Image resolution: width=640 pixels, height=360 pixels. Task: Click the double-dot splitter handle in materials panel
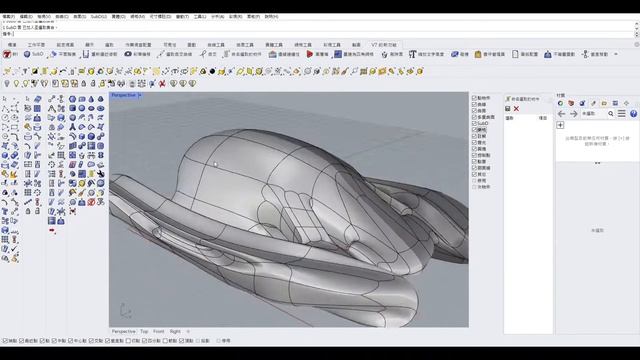598,163
